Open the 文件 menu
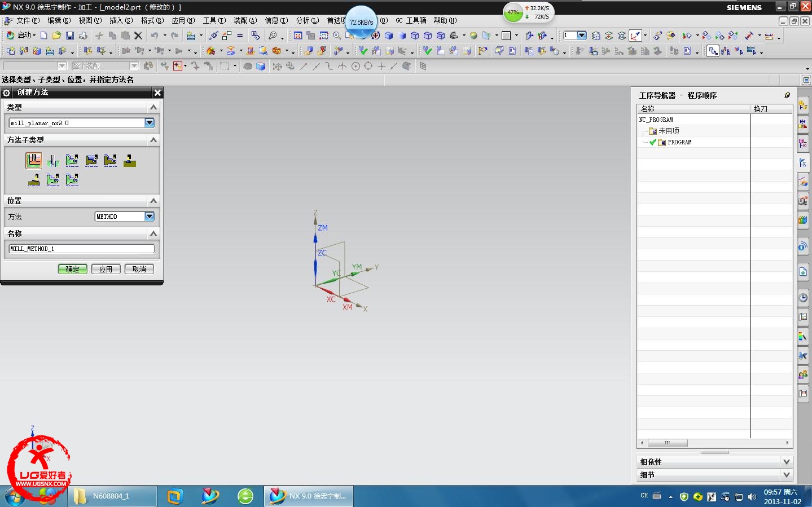This screenshot has height=507, width=812. 28,20
